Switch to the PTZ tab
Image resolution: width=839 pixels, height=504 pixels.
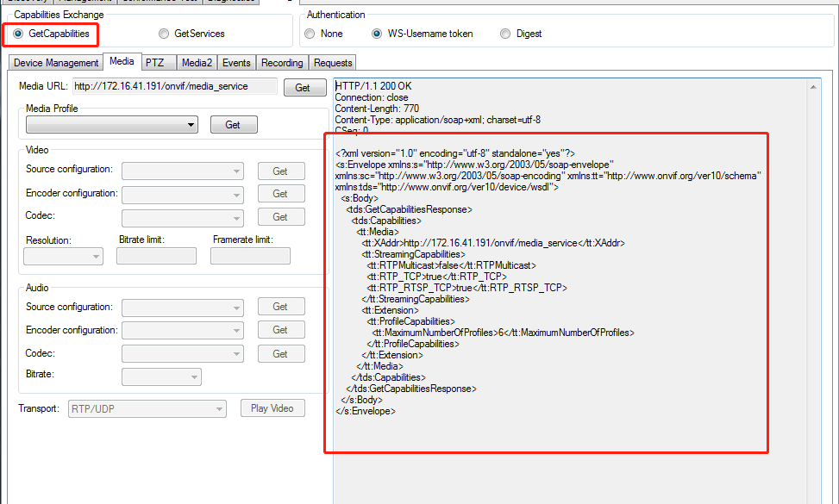[x=157, y=62]
